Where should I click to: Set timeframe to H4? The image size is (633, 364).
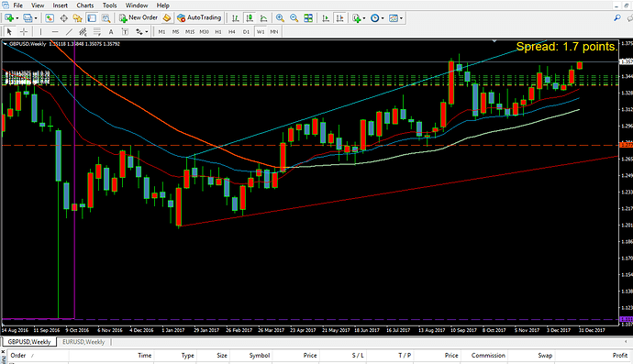point(232,31)
